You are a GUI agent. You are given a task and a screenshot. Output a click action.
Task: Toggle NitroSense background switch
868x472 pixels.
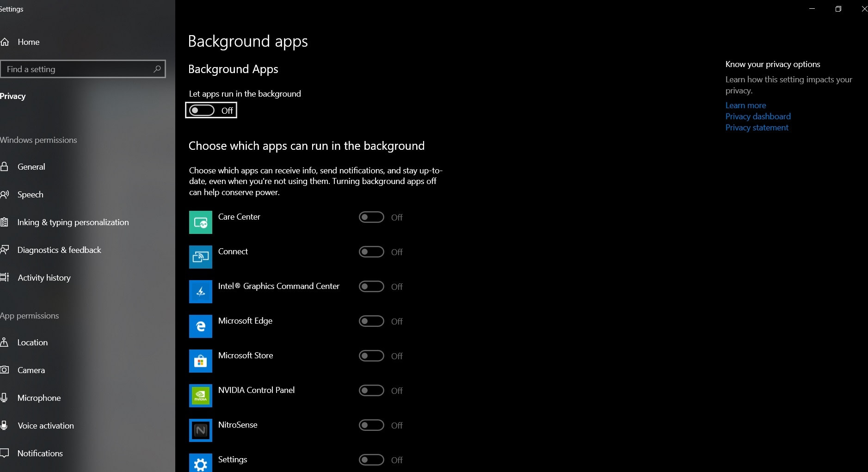coord(371,425)
